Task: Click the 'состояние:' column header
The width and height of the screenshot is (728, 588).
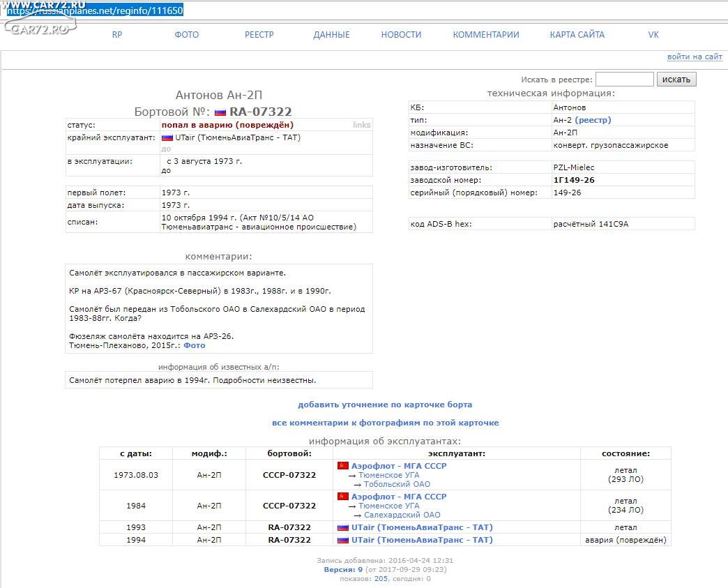Action: [626, 453]
